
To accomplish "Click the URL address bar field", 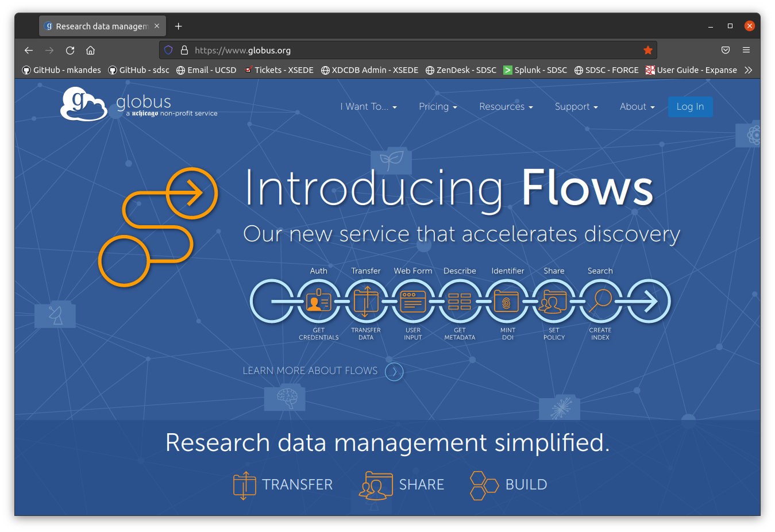I will (402, 50).
